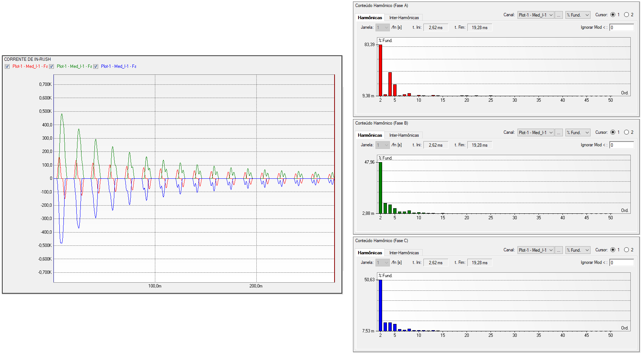Click the ... channel browse button, Fase B
The image size is (644, 356).
point(559,133)
